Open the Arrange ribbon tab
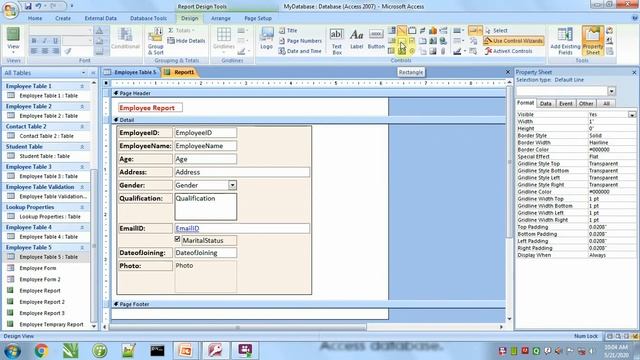Image resolution: width=640 pixels, height=360 pixels. click(x=221, y=18)
